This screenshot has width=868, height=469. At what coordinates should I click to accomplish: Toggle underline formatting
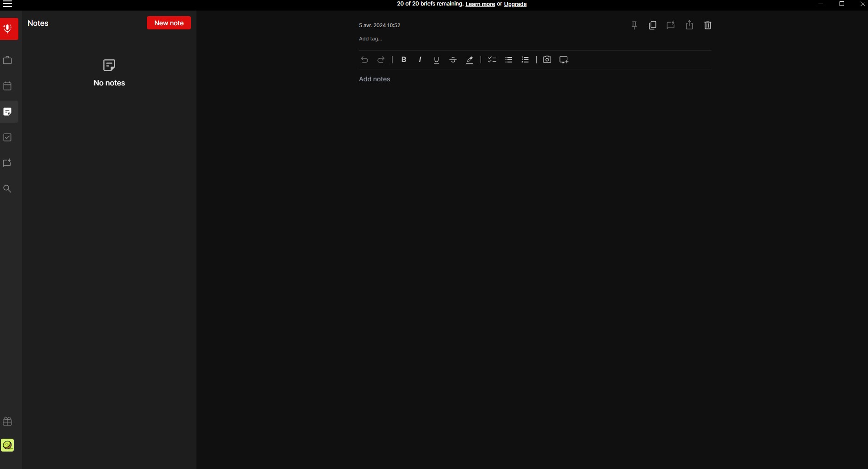pyautogui.click(x=437, y=60)
